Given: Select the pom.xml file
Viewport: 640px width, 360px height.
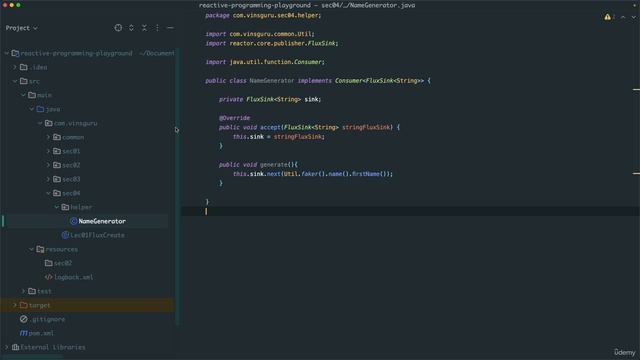Looking at the screenshot, I should pos(41,333).
